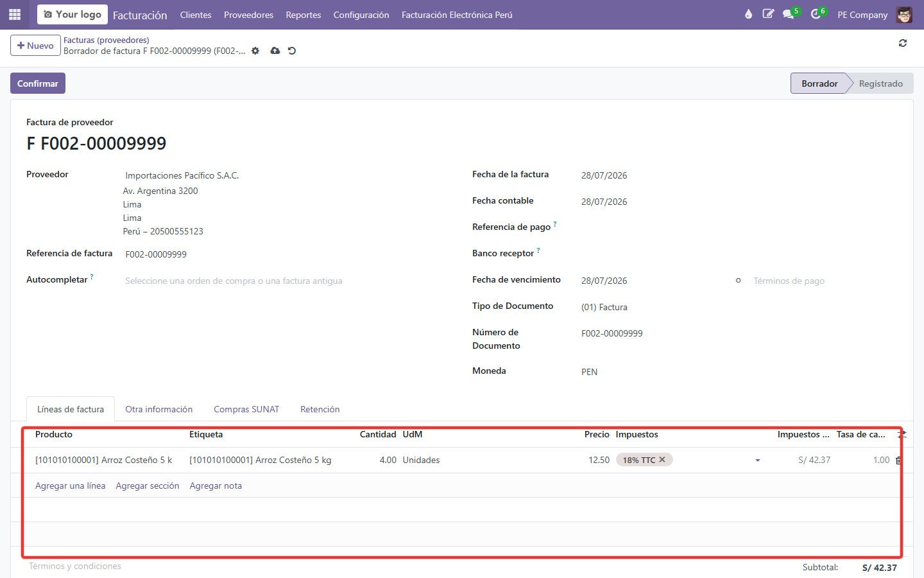Sort by the Precio column header

click(597, 435)
